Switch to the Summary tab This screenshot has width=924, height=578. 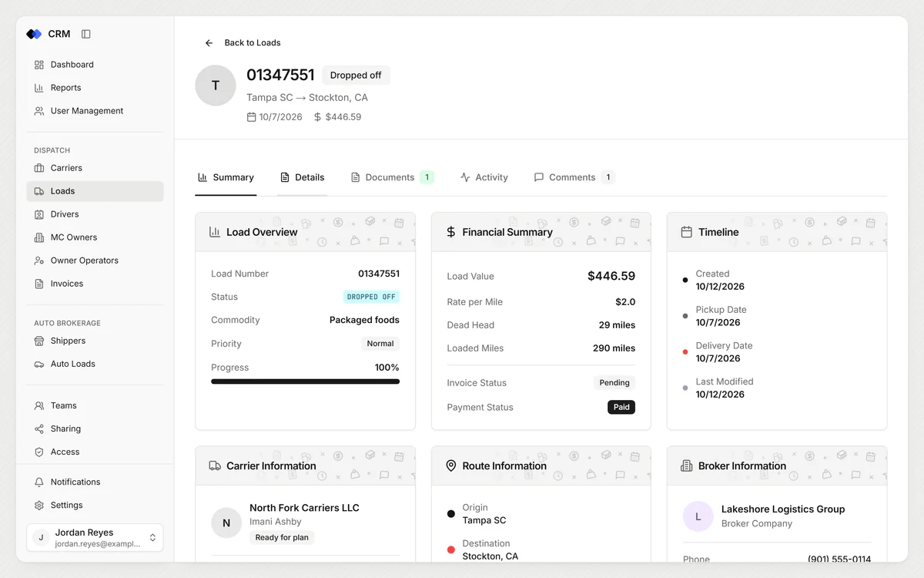point(226,177)
